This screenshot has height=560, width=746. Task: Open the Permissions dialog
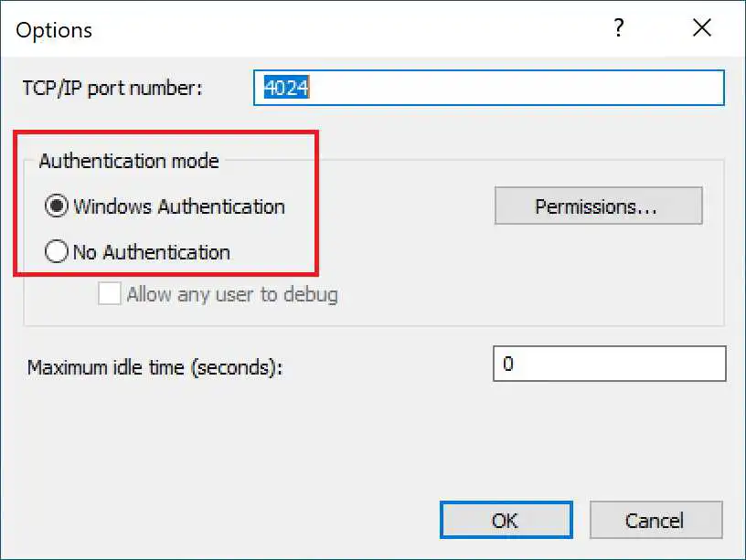click(x=598, y=206)
